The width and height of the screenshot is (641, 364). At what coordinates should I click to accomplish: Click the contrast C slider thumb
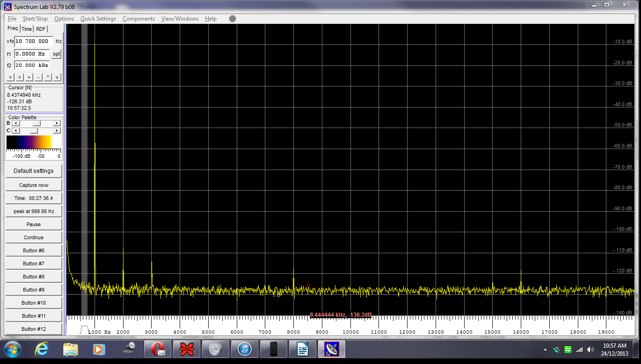pos(34,130)
